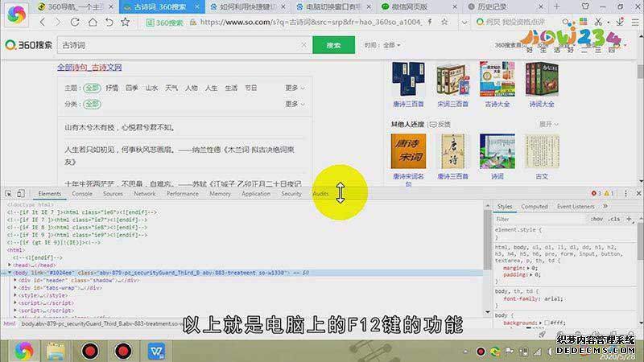Switch to Computed styles tab
This screenshot has width=644, height=362.
click(x=535, y=207)
